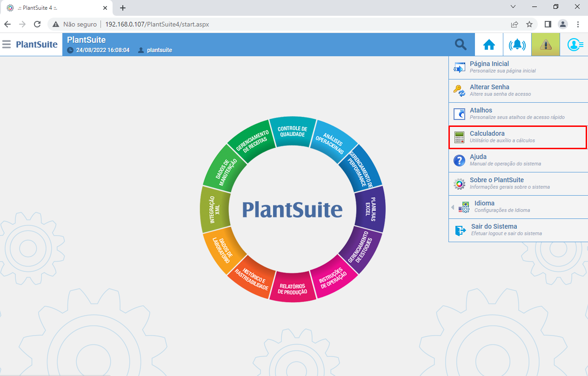Open Relatórios de Produção segment
The image size is (588, 376).
[x=293, y=288]
